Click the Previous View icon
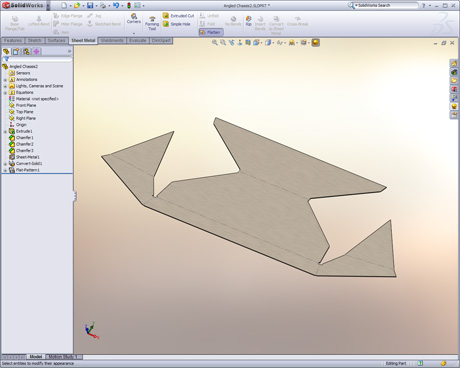 (x=231, y=42)
